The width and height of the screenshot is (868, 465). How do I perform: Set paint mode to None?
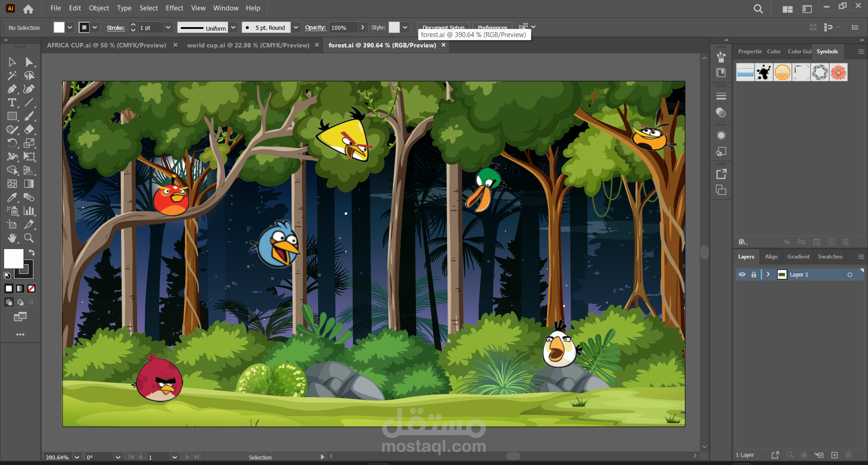32,289
